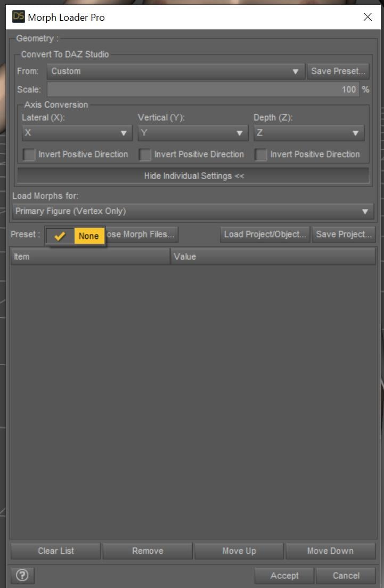
Task: Click Move Down button
Action: pos(330,551)
